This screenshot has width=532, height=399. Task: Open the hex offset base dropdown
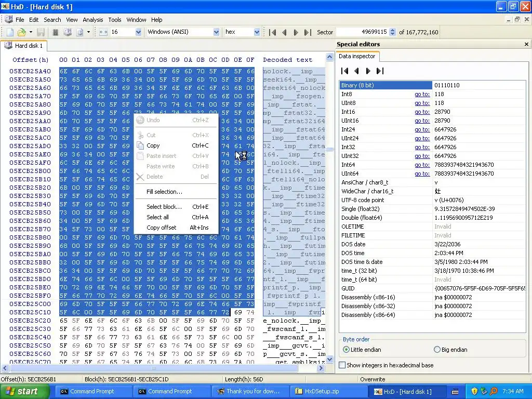click(257, 32)
